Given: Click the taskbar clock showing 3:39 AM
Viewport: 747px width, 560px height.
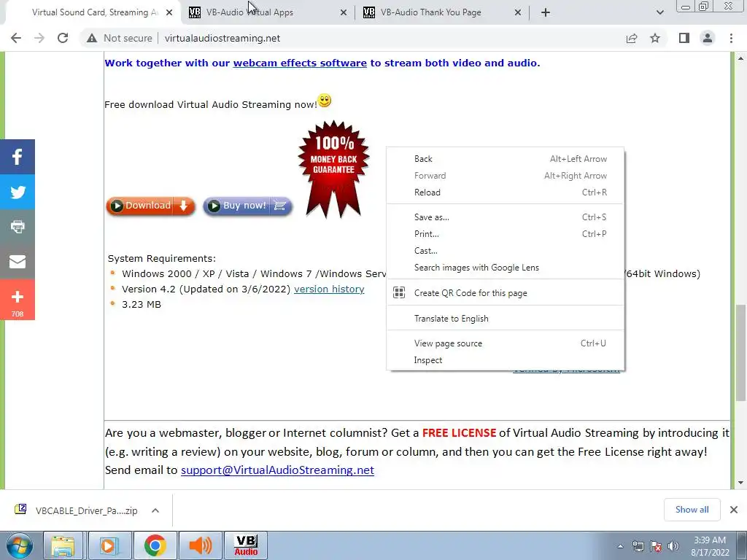Looking at the screenshot, I should (x=710, y=546).
